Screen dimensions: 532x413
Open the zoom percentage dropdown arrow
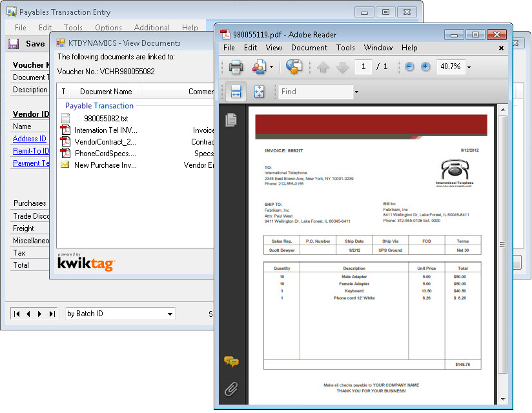(x=469, y=67)
